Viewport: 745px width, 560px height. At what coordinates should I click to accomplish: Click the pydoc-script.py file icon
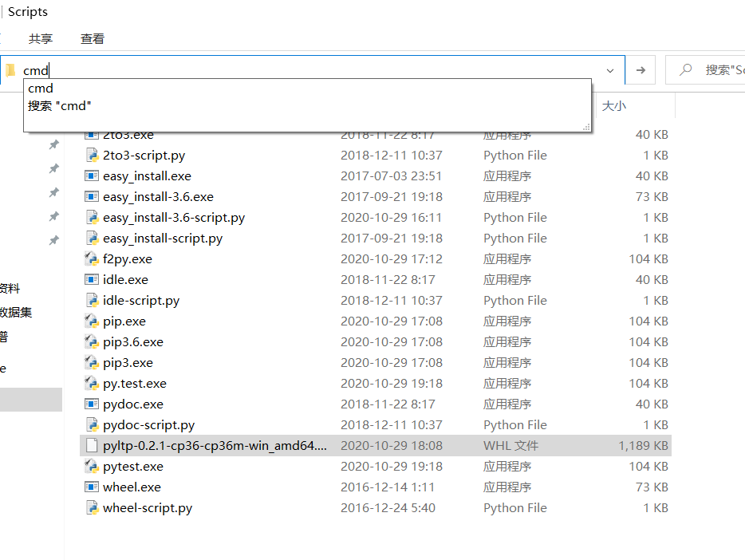[x=92, y=424]
